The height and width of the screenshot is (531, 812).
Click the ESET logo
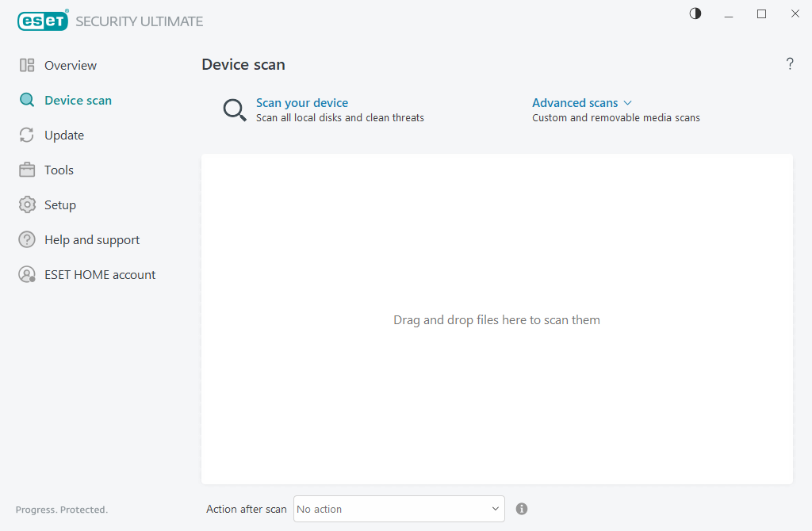(x=43, y=21)
